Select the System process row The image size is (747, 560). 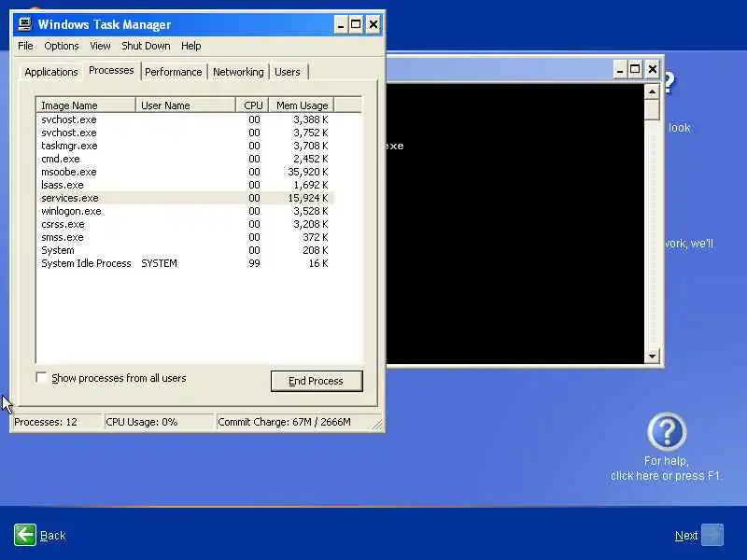click(186, 250)
